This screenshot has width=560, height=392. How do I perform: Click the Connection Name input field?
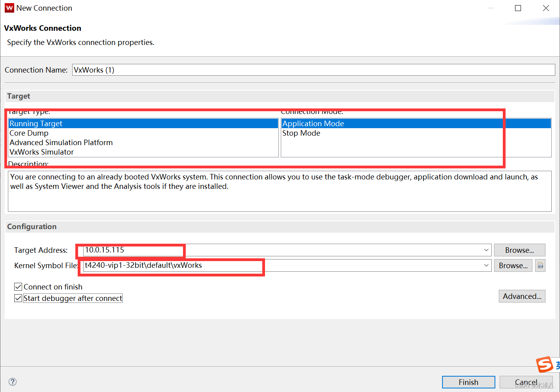pos(276,70)
